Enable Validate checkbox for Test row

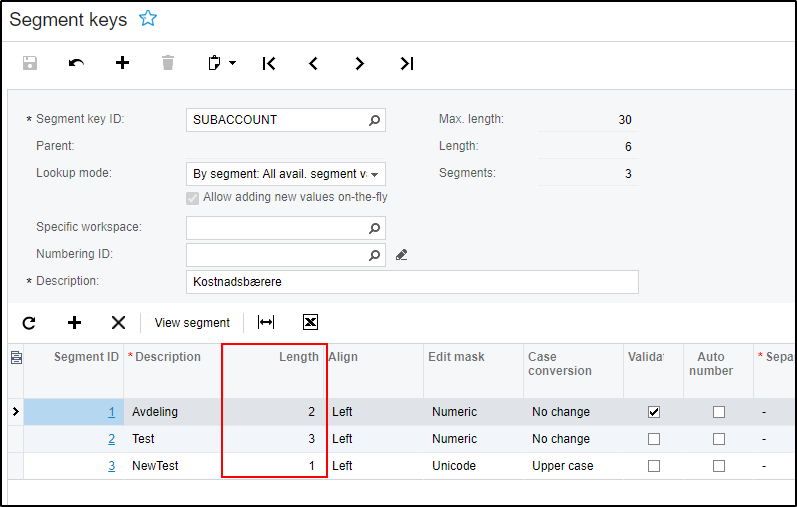[x=654, y=439]
